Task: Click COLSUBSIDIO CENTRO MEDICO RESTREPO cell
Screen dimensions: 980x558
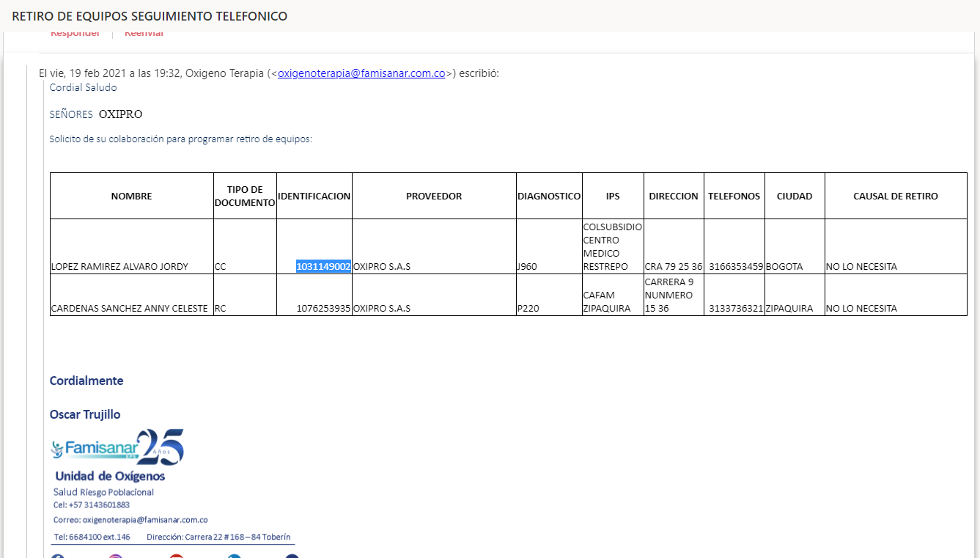Action: point(613,247)
